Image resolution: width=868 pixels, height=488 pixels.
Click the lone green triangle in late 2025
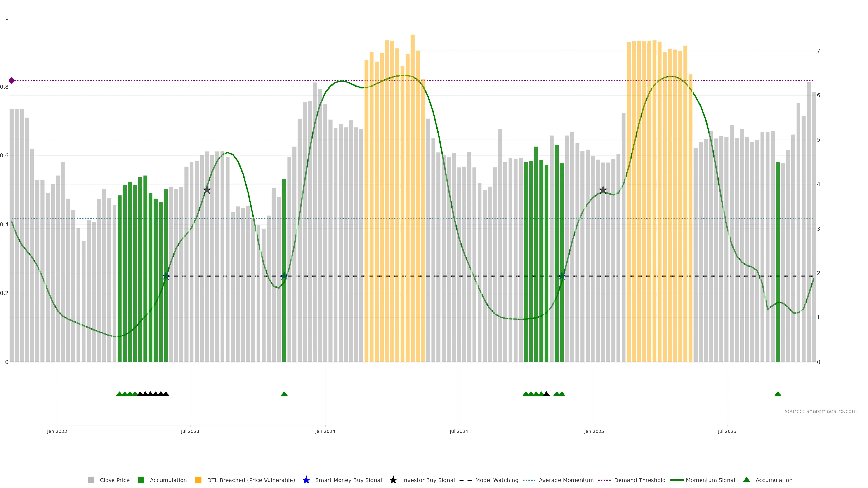(x=778, y=394)
